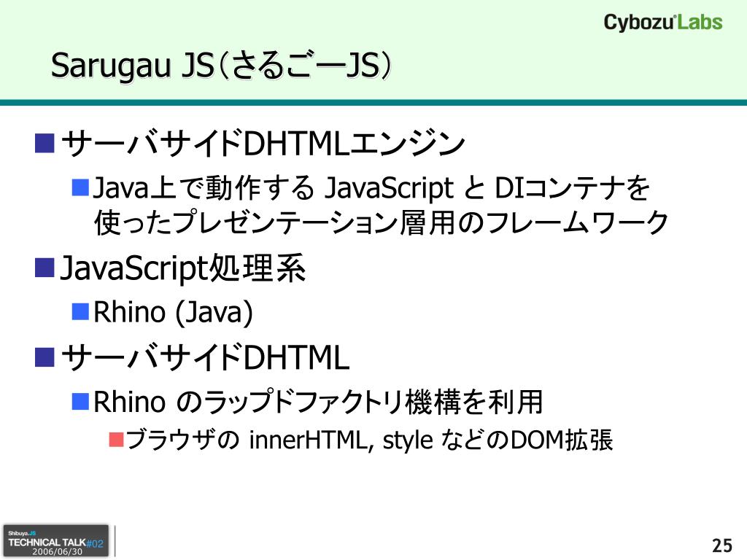Click the dark blue bullet beside the last サーバサイドDHTML heading
Image resolution: width=747 pixels, height=560 pixels.
point(44,357)
